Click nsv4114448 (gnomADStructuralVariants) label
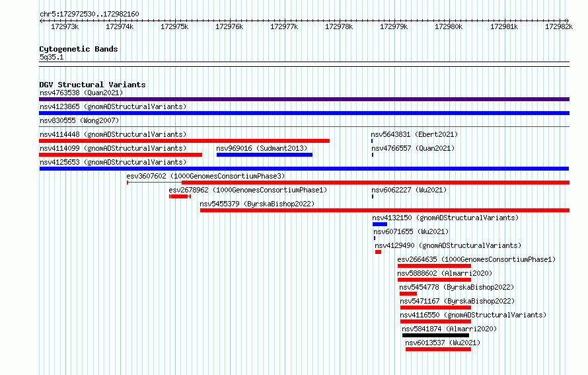The height and width of the screenshot is (375, 588). coord(113,134)
